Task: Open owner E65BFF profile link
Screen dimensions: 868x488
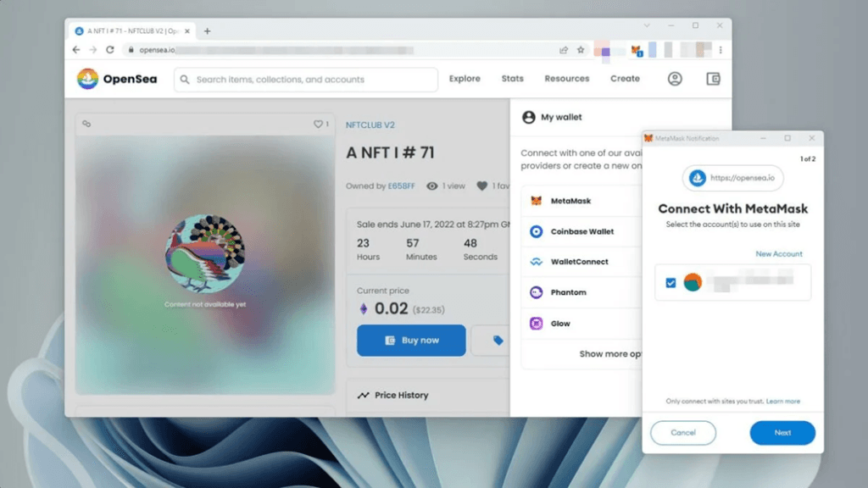Action: [401, 186]
